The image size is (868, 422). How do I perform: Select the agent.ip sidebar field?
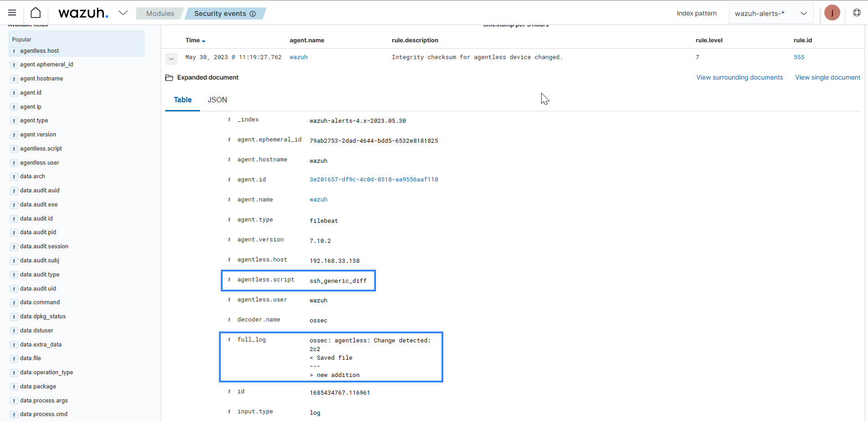[30, 107]
